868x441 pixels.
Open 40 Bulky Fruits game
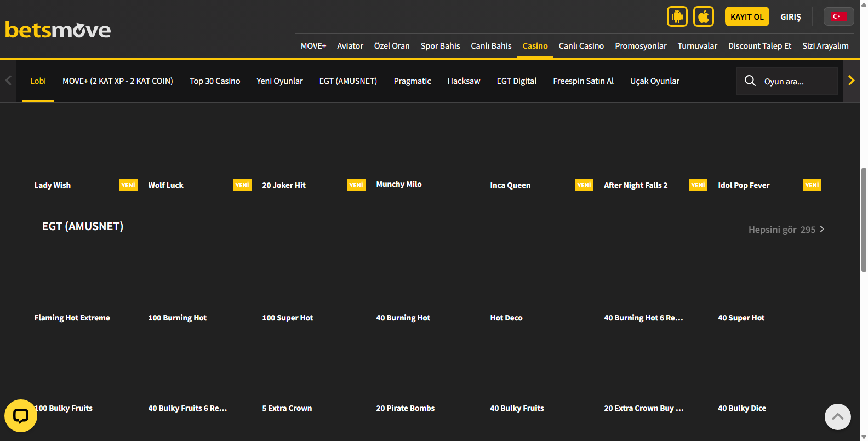(x=517, y=408)
